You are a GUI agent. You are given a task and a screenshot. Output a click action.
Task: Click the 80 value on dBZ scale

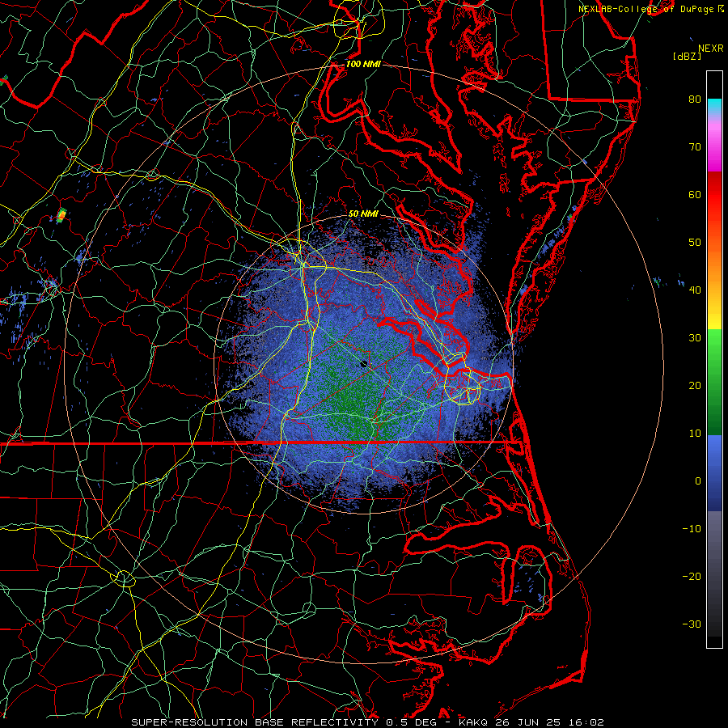pyautogui.click(x=695, y=99)
